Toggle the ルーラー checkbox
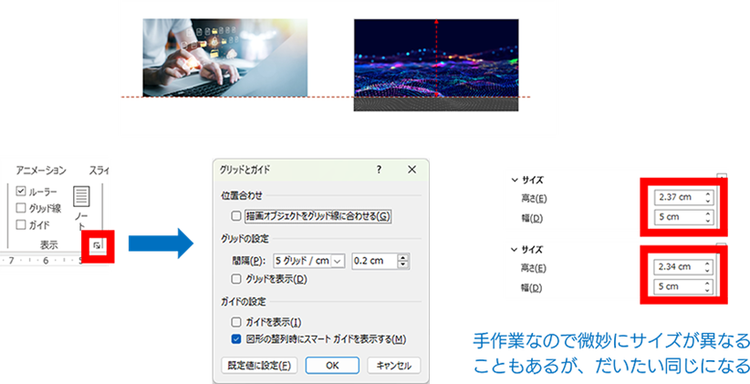This screenshot has height=384, width=750. [x=21, y=191]
